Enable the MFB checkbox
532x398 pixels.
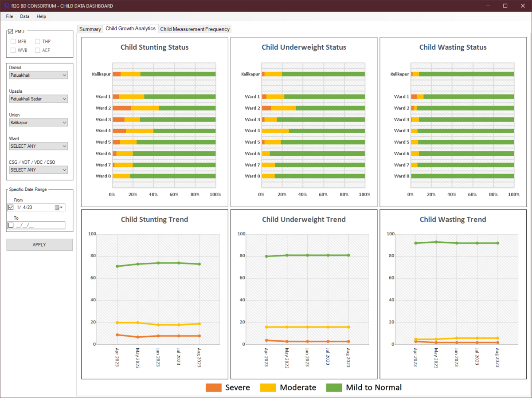point(13,41)
